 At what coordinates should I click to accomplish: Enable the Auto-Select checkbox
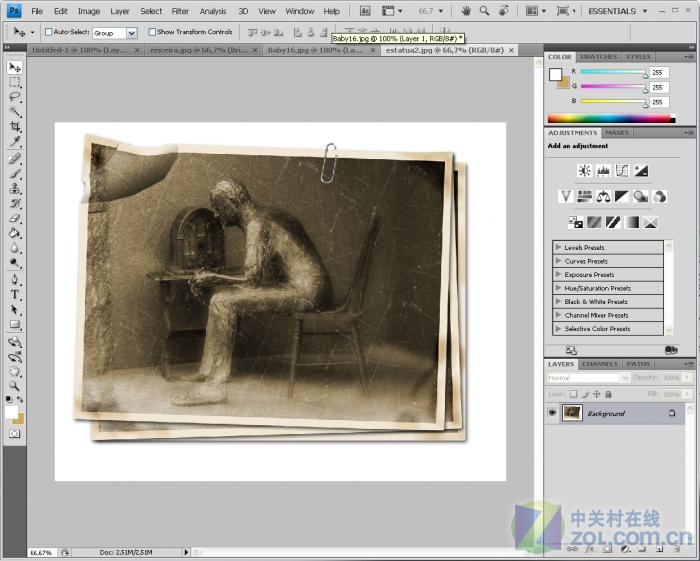(x=49, y=32)
